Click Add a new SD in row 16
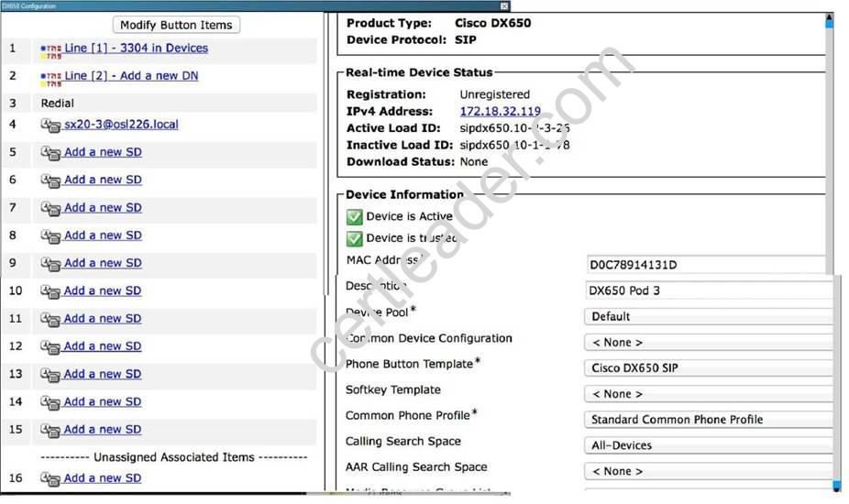The height and width of the screenshot is (504, 849). coord(103,478)
